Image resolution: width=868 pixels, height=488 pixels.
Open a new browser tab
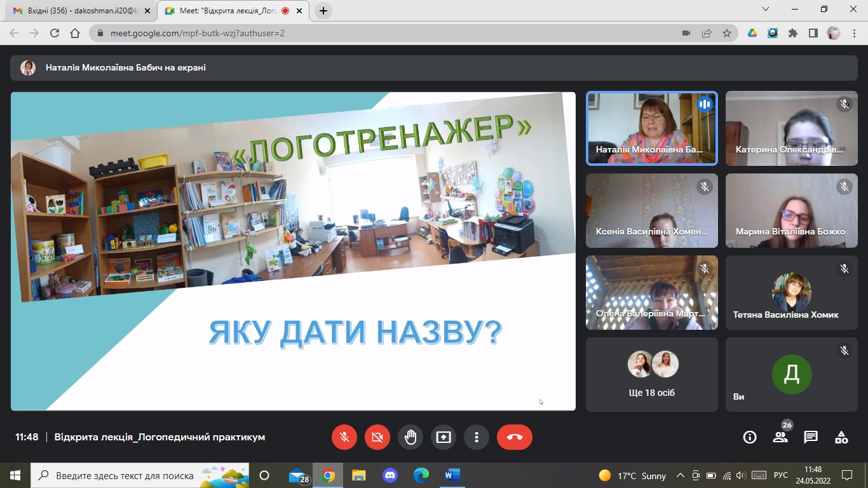click(323, 11)
